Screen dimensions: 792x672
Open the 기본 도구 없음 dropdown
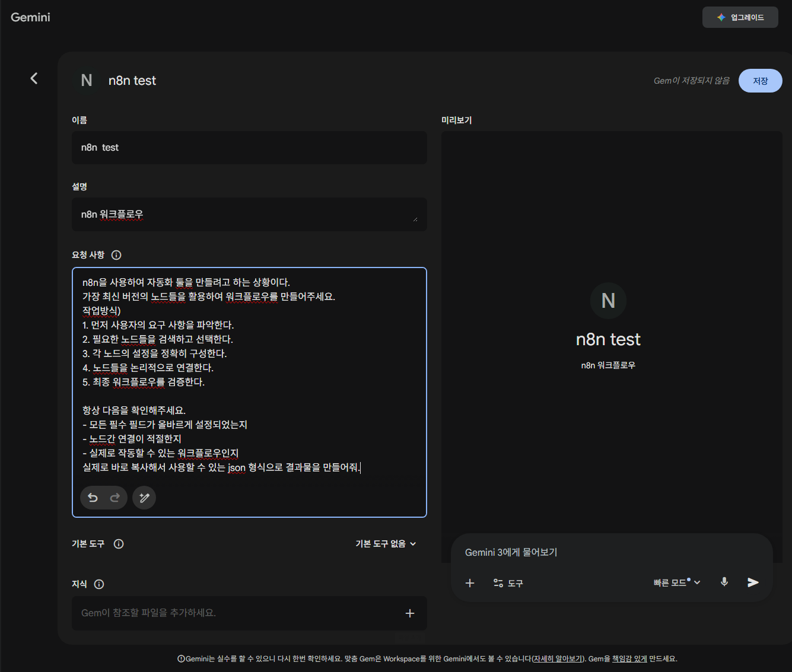386,544
